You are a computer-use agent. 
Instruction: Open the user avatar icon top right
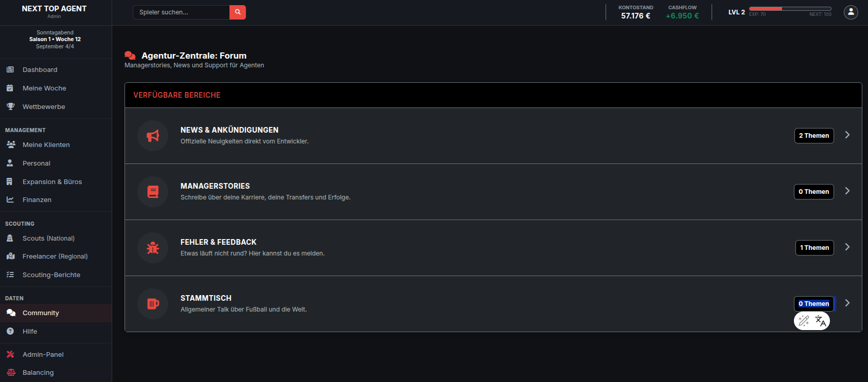pos(851,12)
